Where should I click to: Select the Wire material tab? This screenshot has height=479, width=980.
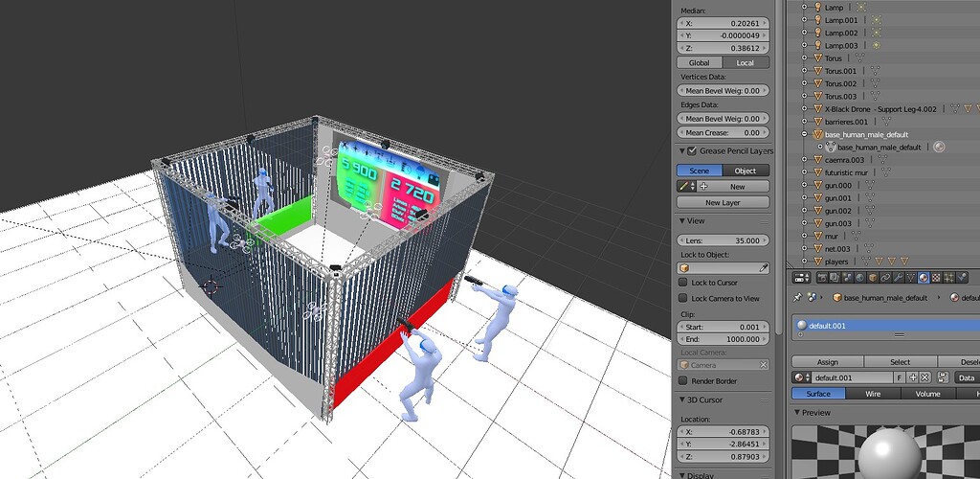tap(873, 394)
